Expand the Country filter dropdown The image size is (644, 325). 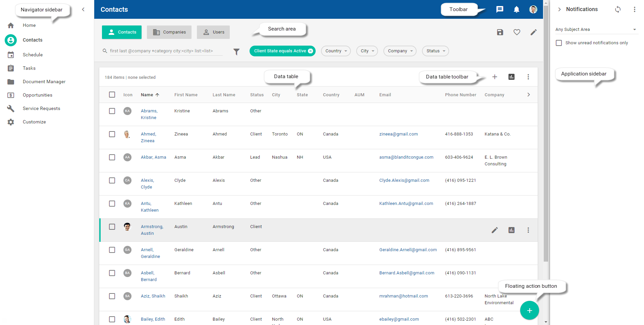336,51
